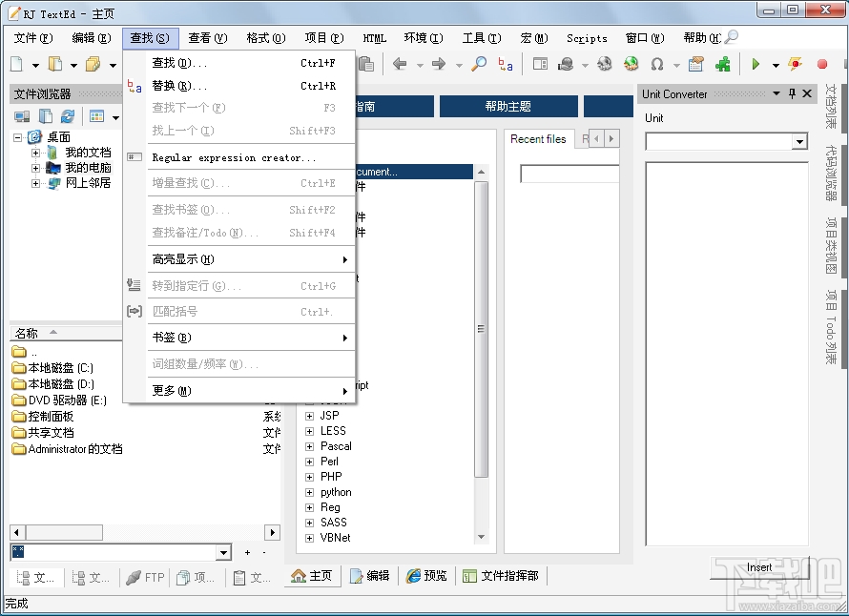This screenshot has height=616, width=849.
Task: Pin the Unit Converter panel
Action: 792,93
